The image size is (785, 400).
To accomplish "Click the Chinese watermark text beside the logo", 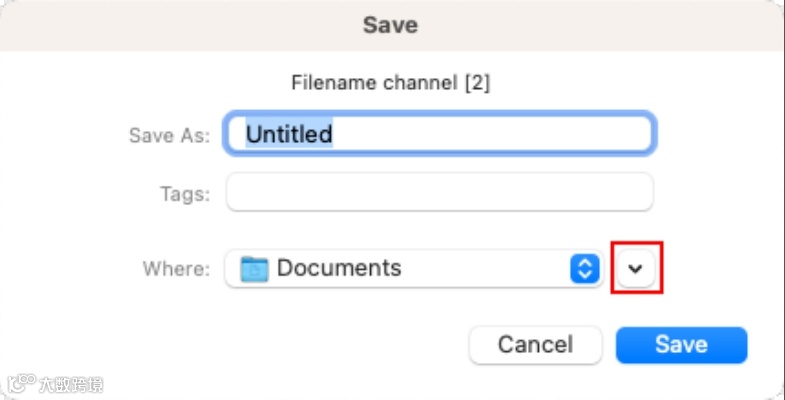I will [x=72, y=385].
